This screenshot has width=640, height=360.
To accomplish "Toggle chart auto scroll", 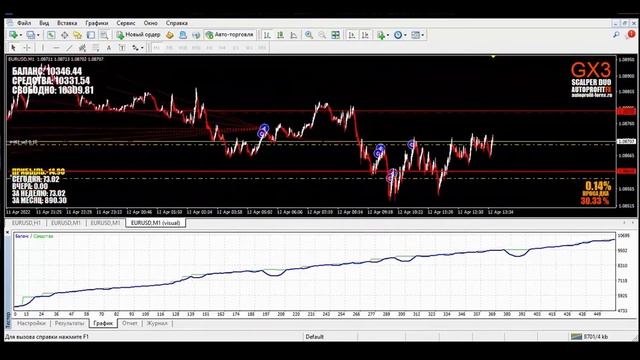I will click(351, 35).
